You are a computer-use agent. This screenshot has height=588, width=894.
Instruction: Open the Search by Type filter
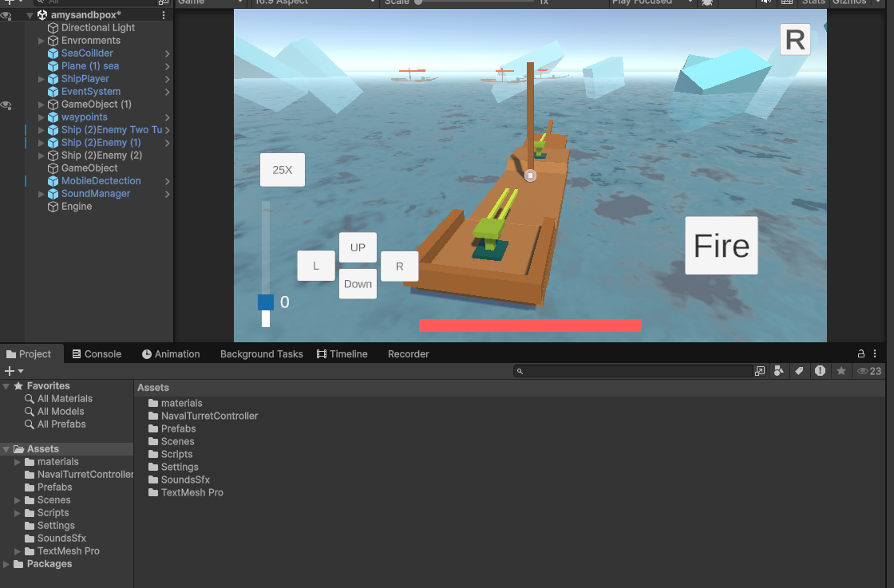tap(779, 371)
